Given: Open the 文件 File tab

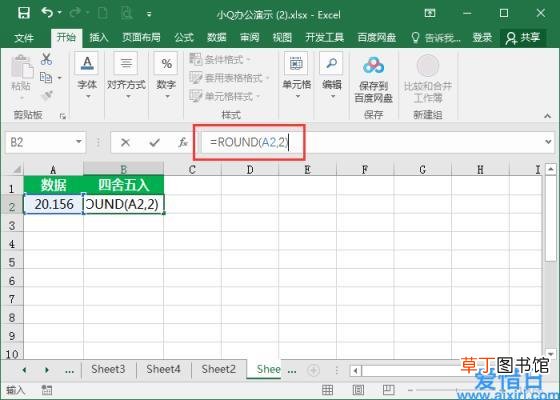Looking at the screenshot, I should pyautogui.click(x=24, y=38).
